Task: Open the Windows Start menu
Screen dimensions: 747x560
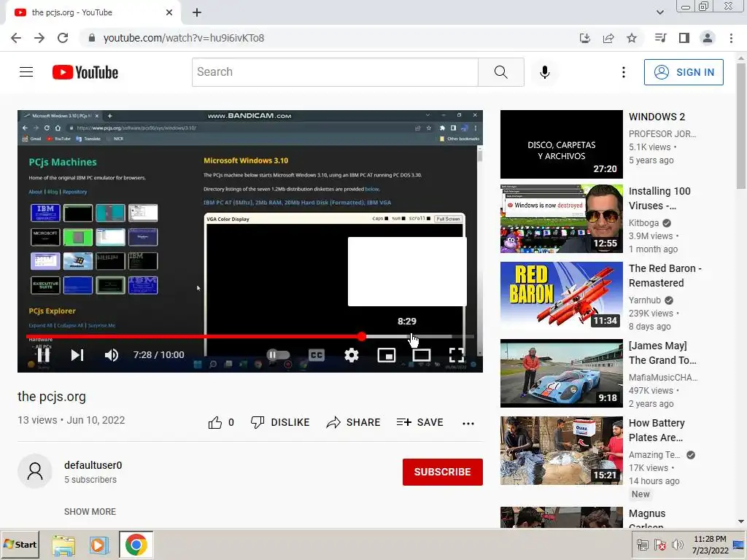Action: 20,544
